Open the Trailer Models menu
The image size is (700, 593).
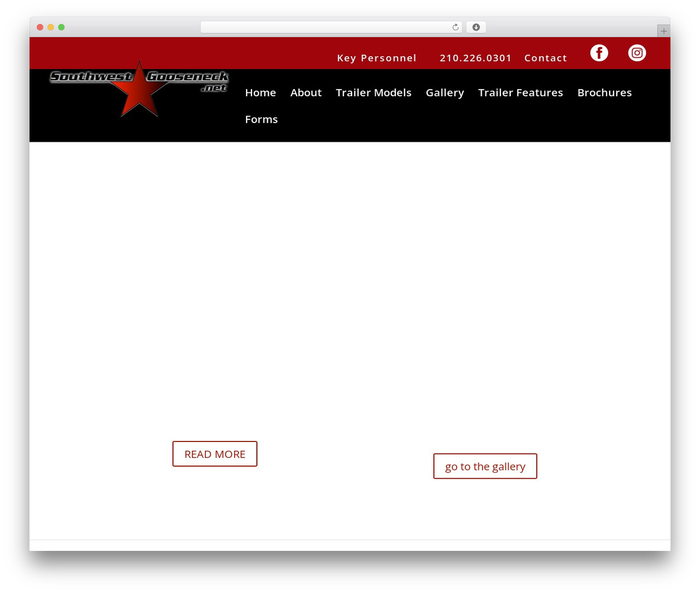[374, 93]
